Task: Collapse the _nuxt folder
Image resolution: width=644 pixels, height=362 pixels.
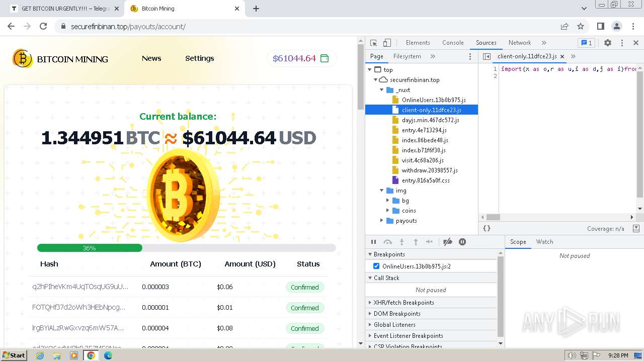Action: (x=382, y=90)
